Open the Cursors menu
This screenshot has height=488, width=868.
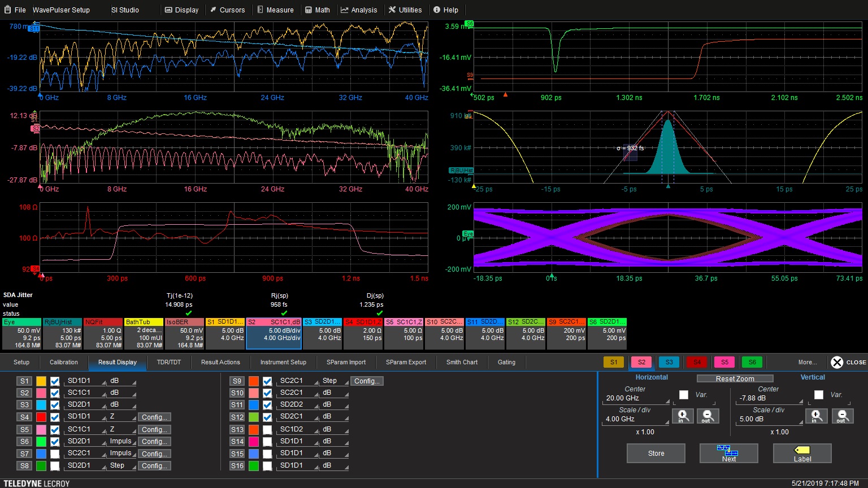coord(227,10)
